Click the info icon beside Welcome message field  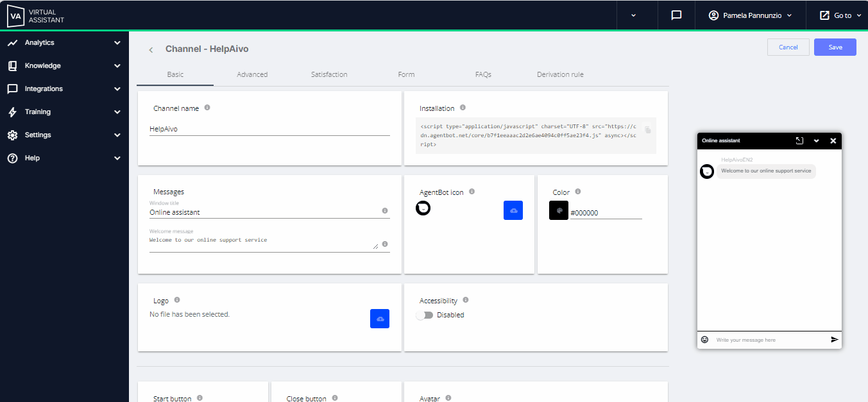385,244
